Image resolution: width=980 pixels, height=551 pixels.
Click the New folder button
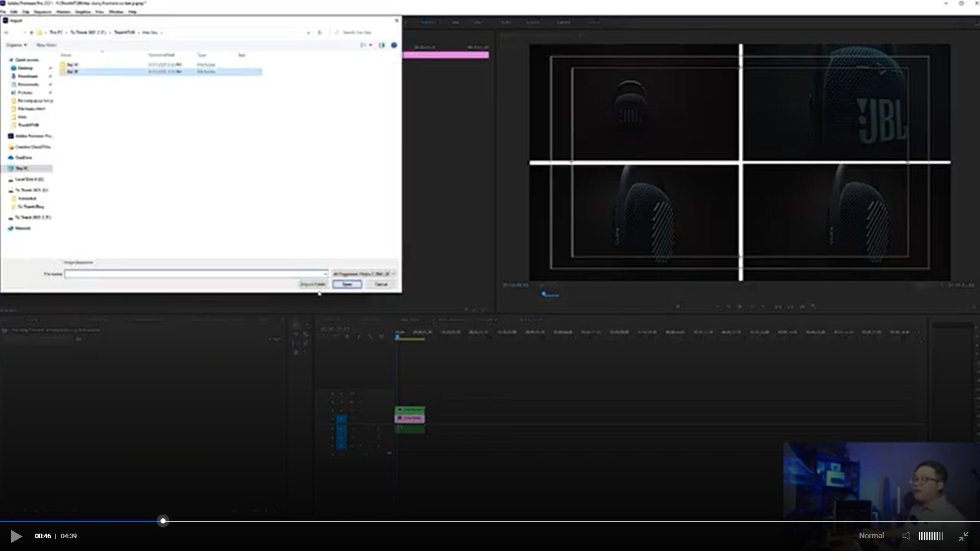click(x=46, y=45)
